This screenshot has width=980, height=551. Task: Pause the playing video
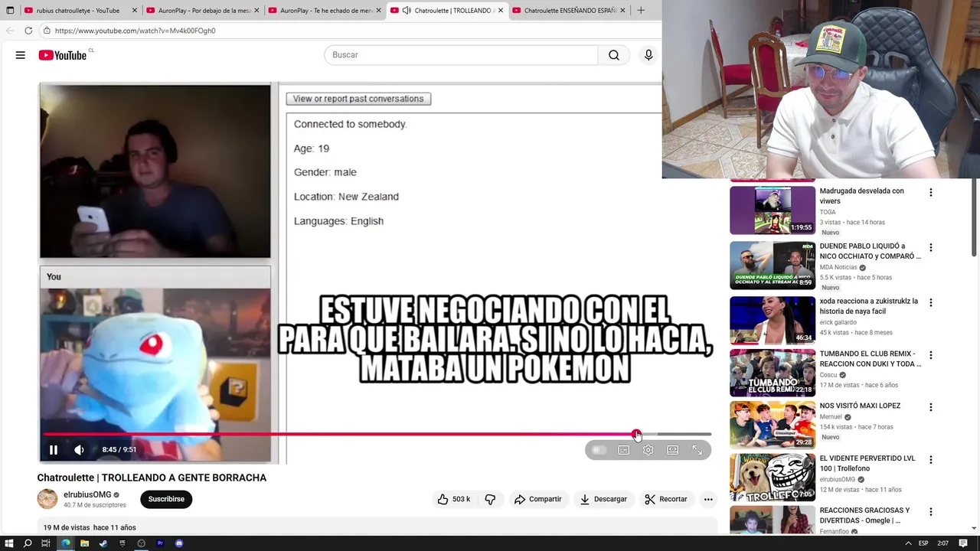(54, 450)
